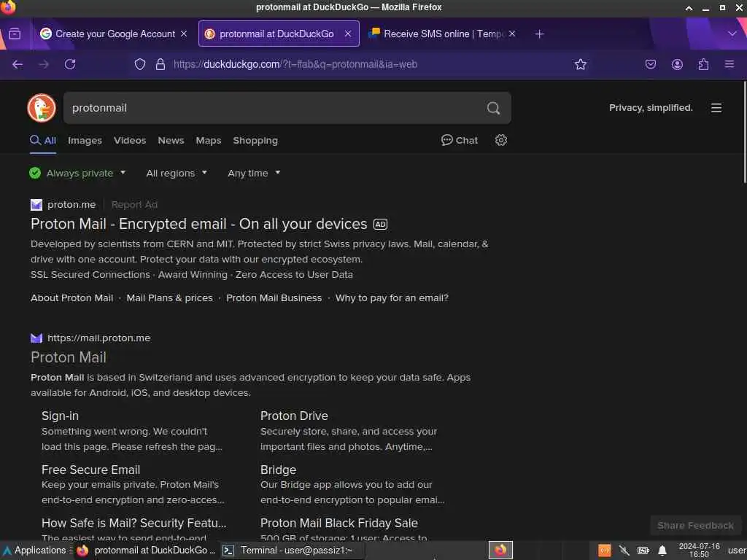Open the Firefox account icon
This screenshot has height=560, width=747.
tap(677, 64)
